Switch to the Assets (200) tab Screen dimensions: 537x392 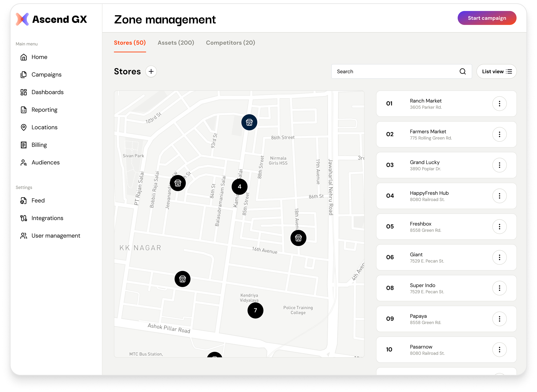pos(176,43)
